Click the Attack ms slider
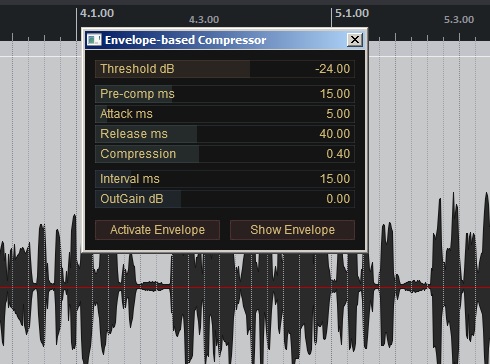490x364 pixels. 225,114
